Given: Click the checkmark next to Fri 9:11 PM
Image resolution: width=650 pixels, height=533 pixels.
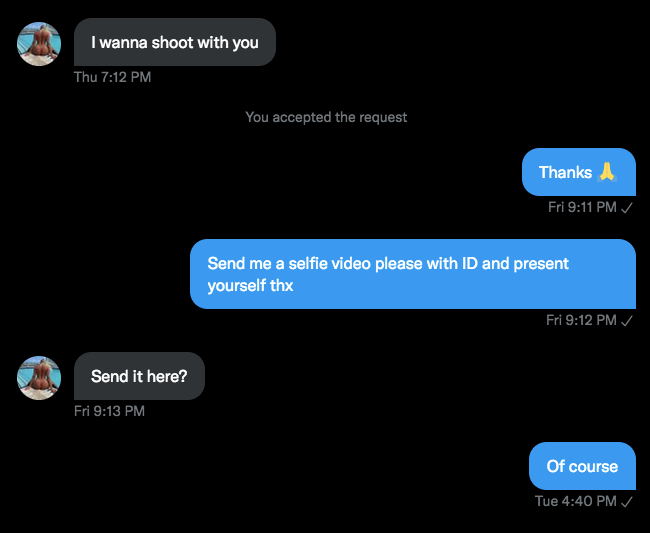Looking at the screenshot, I should click(627, 207).
